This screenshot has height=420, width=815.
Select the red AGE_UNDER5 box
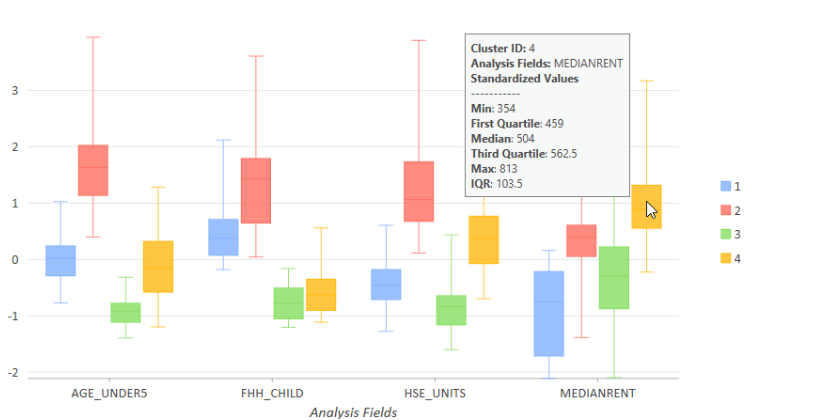[x=92, y=170]
